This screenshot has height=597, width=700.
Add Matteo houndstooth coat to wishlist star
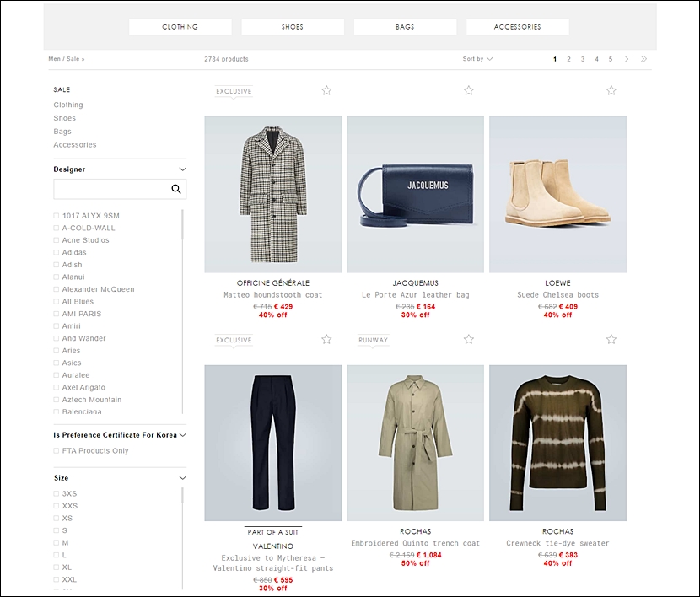coord(326,90)
